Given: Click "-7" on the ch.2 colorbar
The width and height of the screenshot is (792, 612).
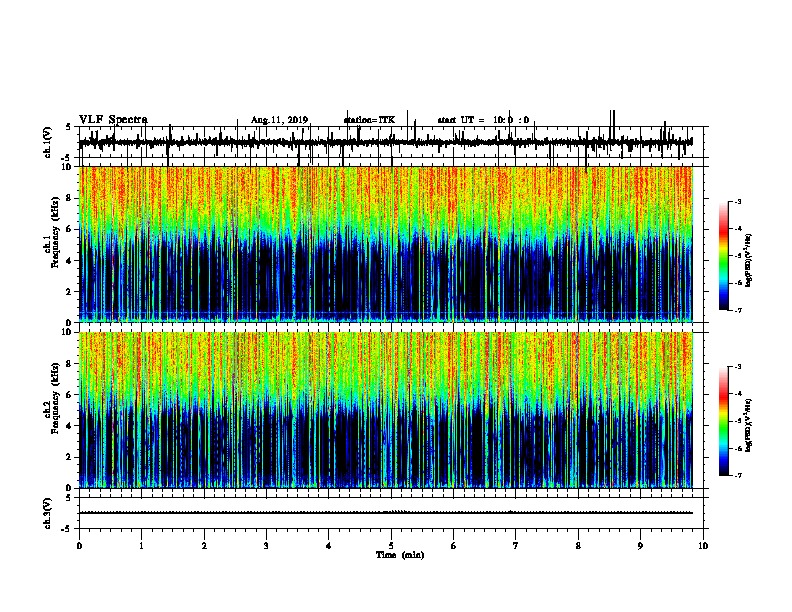Looking at the screenshot, I should (738, 475).
